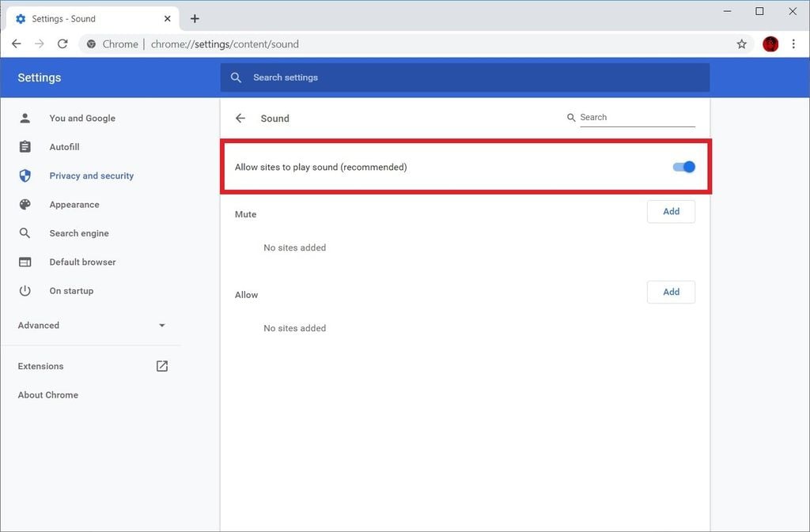
Task: Click the settings gear favicon in tab
Action: point(21,18)
